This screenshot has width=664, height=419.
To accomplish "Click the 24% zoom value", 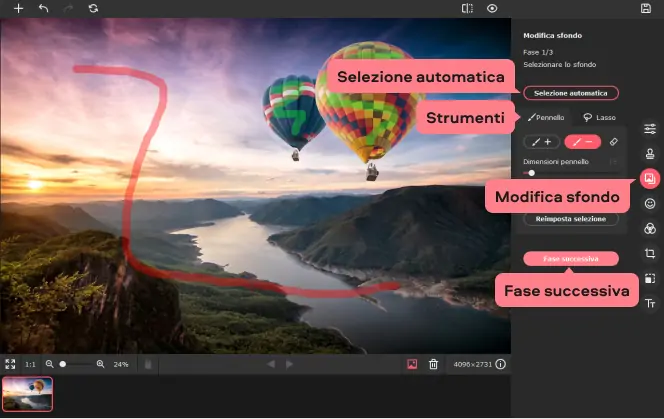I will 121,364.
